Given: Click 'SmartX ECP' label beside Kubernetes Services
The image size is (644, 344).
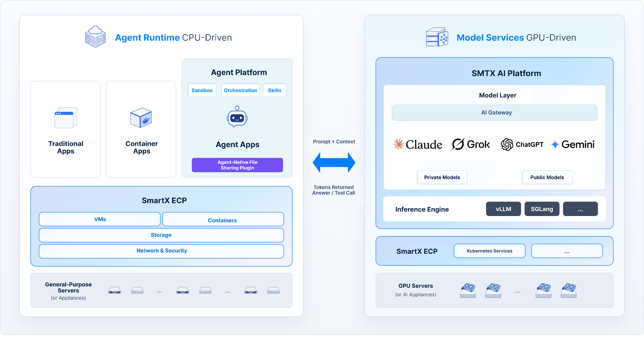Looking at the screenshot, I should [x=417, y=251].
